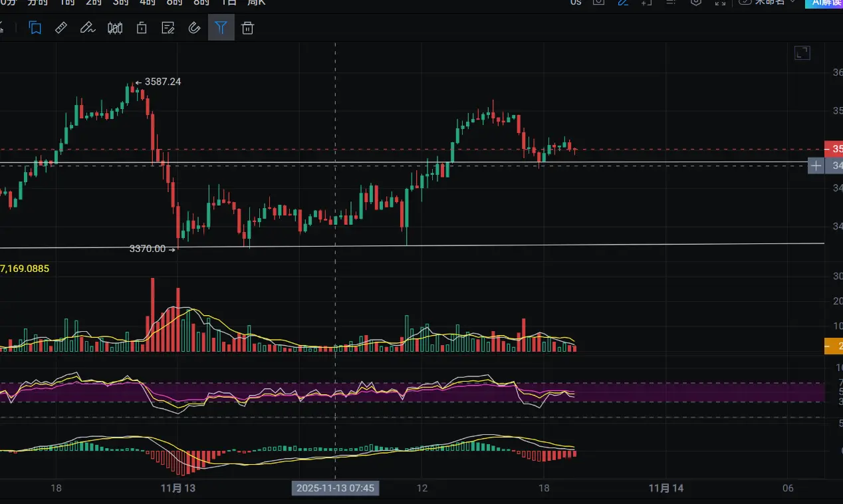Click the tallest red volume bar

[x=153, y=315]
